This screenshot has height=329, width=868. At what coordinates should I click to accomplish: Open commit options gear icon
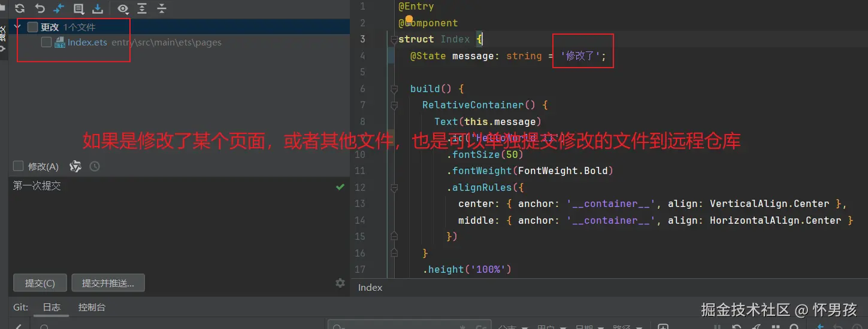pyautogui.click(x=340, y=283)
